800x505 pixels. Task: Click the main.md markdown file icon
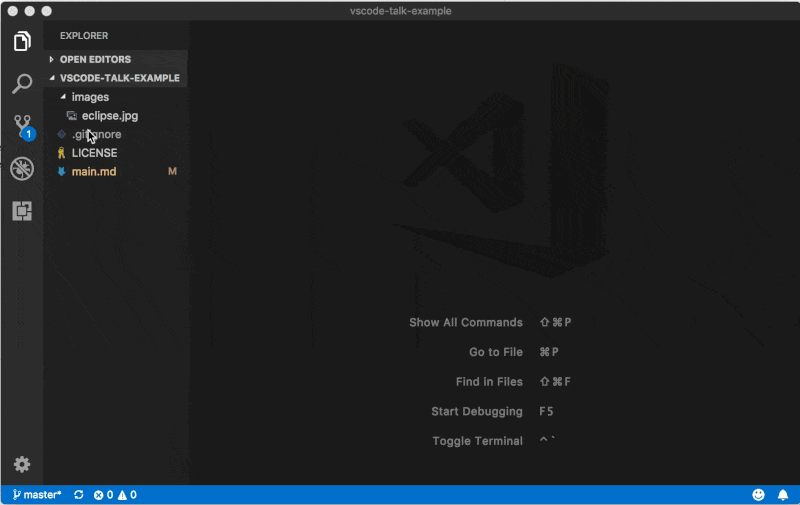[x=61, y=171]
